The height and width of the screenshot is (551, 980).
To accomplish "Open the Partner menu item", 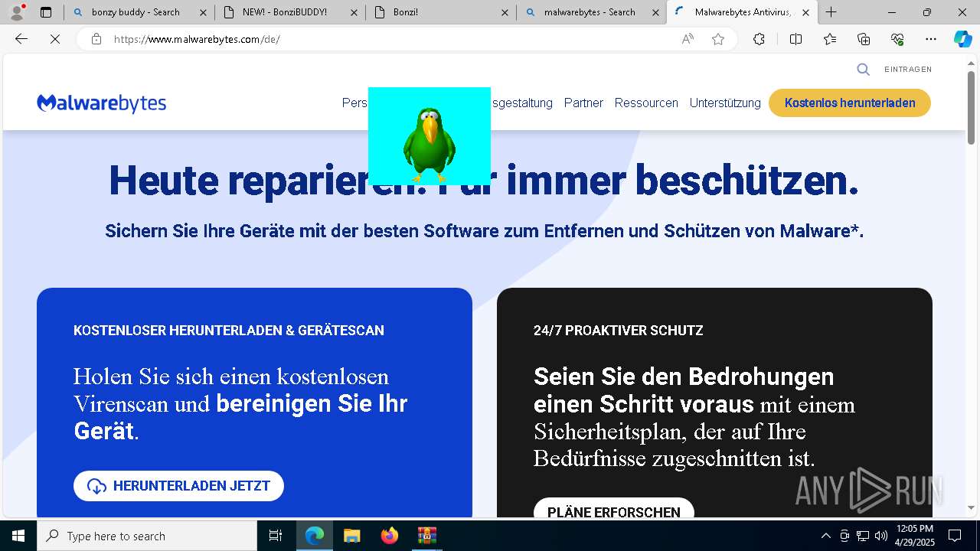I will click(583, 103).
